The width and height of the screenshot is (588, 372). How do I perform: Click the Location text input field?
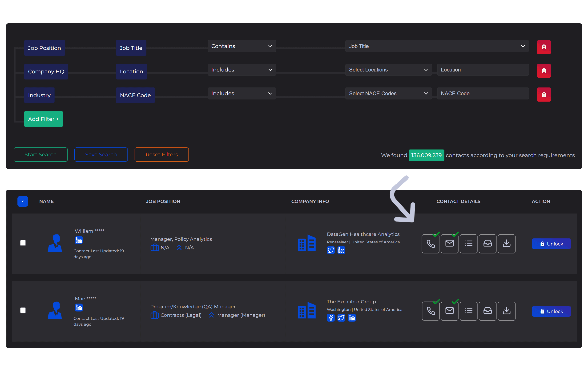pyautogui.click(x=483, y=70)
